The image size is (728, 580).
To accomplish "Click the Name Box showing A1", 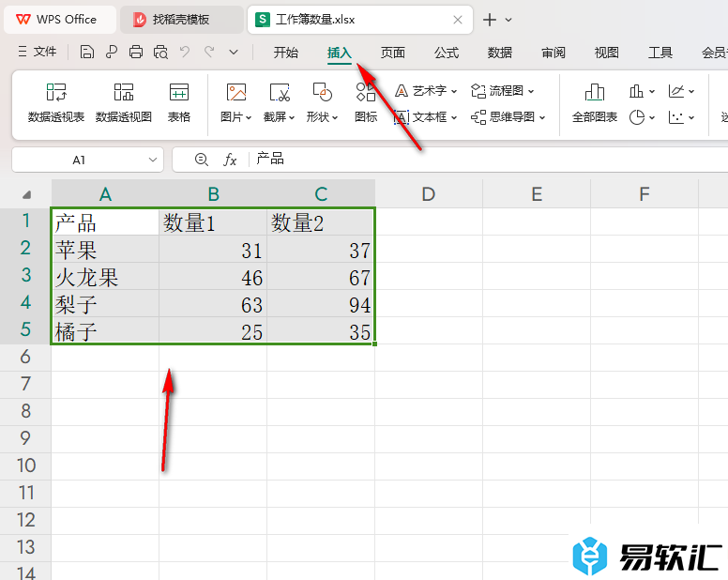I will tap(79, 160).
